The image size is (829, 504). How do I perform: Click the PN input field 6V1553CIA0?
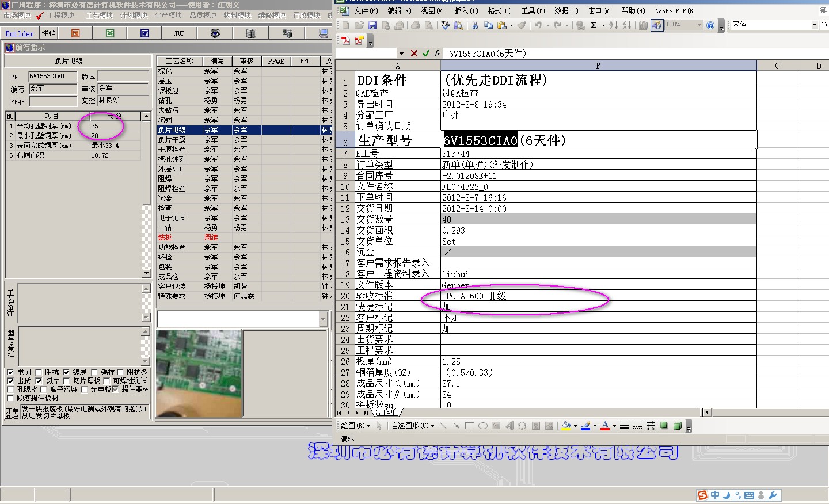[53, 76]
